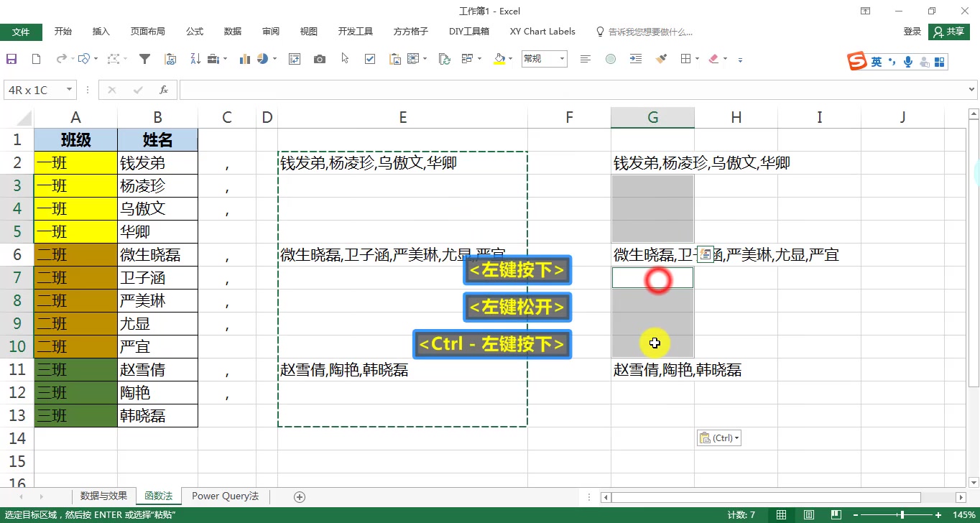Toggle Sogou English/Chinese mode 英

tap(877, 63)
